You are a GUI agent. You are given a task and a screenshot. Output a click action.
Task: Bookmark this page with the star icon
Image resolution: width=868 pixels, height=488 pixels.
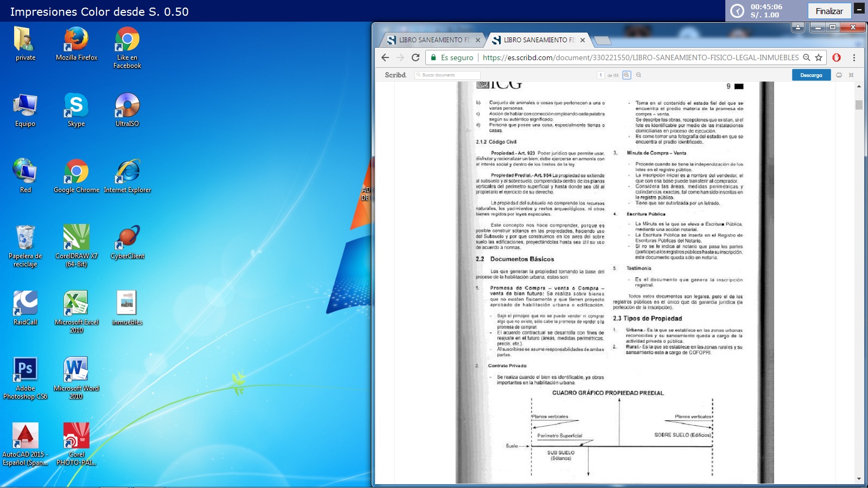coord(819,57)
